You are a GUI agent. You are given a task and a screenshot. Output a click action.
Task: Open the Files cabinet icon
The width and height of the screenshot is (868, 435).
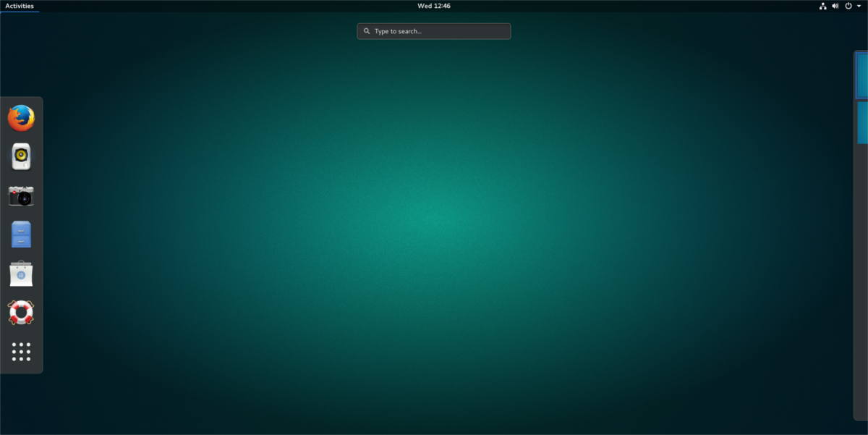tap(21, 235)
